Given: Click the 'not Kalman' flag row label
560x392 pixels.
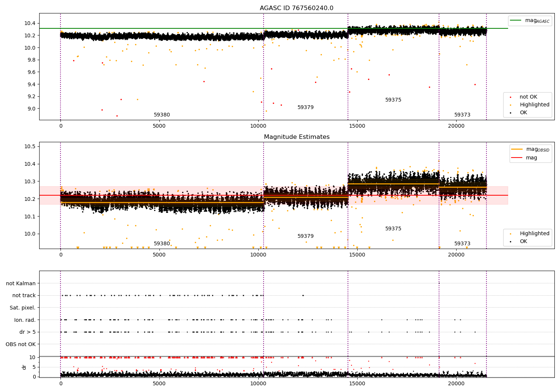Looking at the screenshot, I should [21, 283].
